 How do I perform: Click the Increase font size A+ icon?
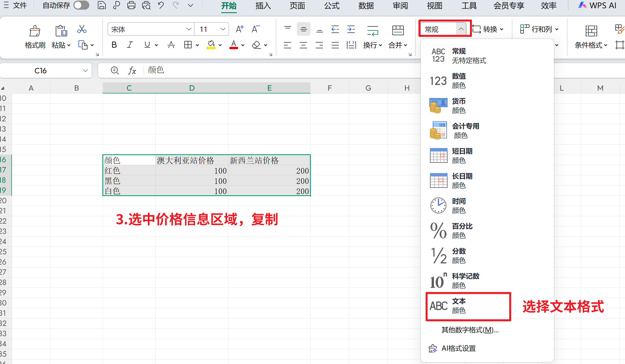[x=240, y=29]
